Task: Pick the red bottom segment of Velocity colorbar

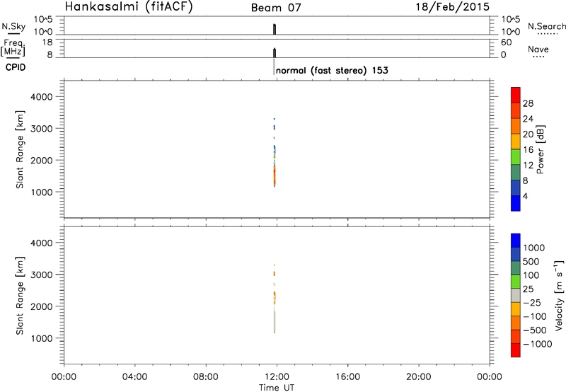Action: [x=516, y=350]
